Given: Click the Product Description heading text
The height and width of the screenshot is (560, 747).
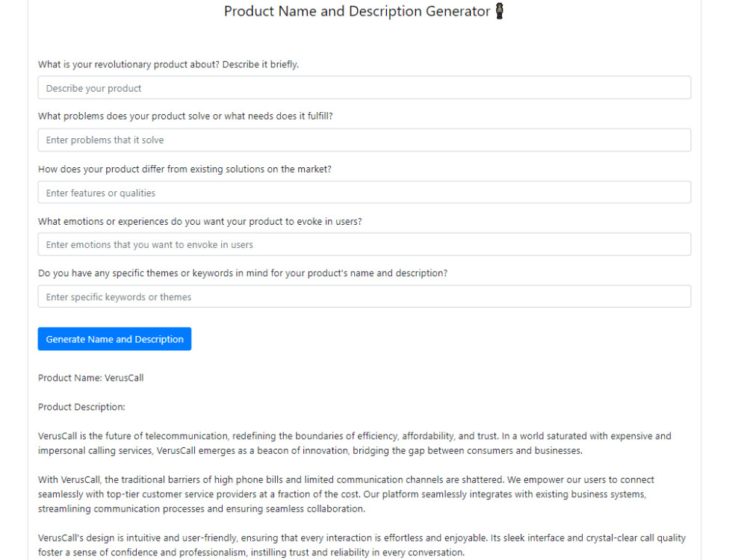Looking at the screenshot, I should tap(81, 407).
